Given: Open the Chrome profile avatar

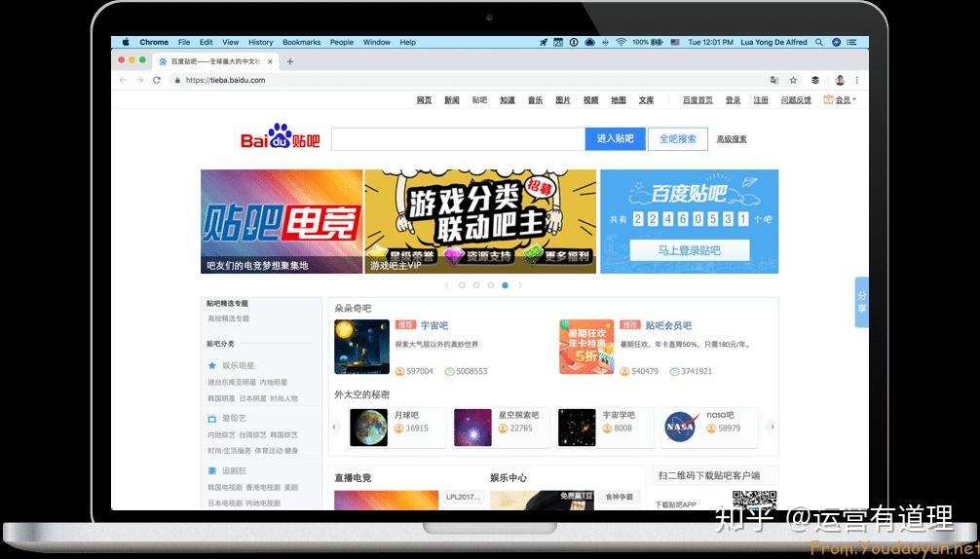Looking at the screenshot, I should point(840,80).
